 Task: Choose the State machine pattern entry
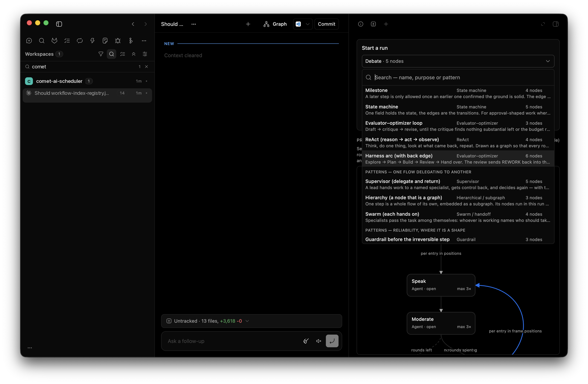pos(458,110)
